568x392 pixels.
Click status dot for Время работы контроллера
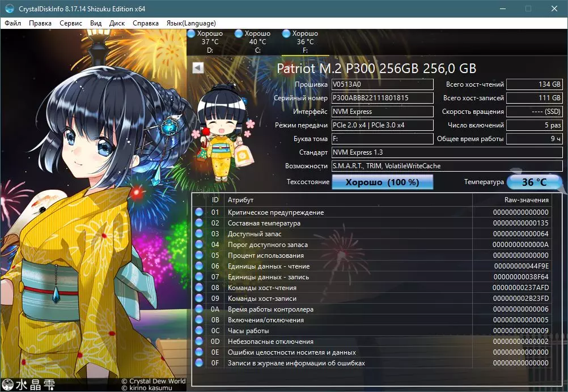(199, 309)
